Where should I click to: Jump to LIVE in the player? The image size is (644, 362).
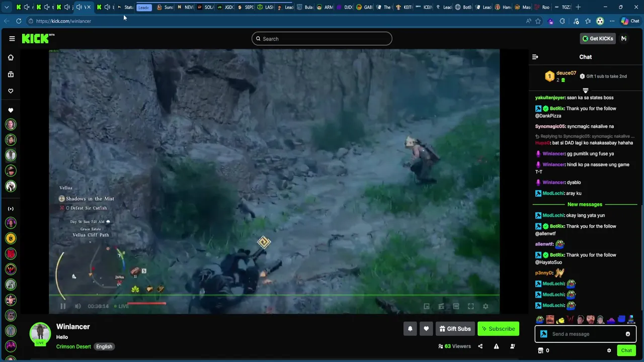click(x=121, y=306)
